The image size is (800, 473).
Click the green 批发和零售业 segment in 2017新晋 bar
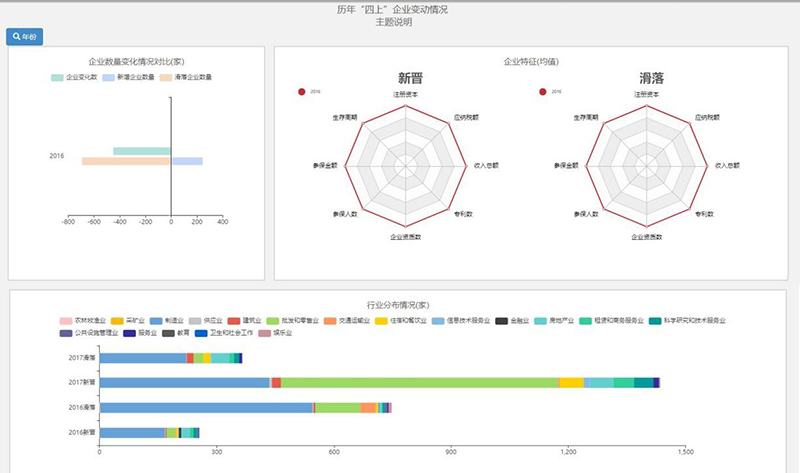(420, 383)
